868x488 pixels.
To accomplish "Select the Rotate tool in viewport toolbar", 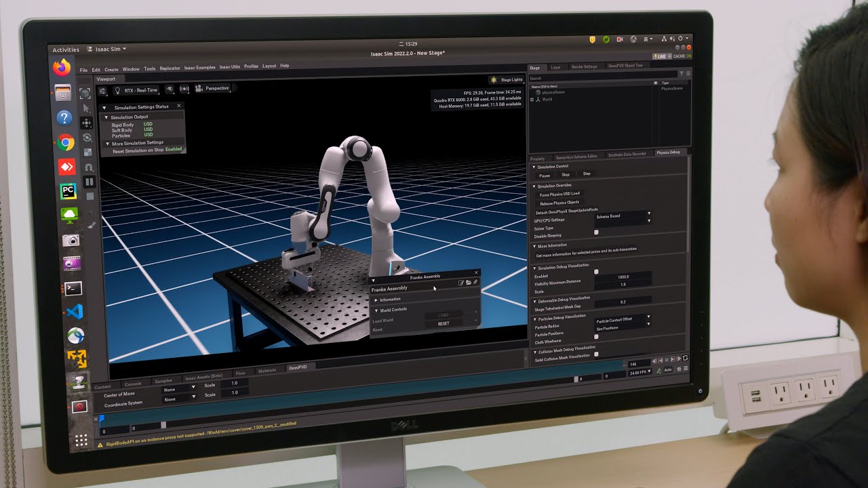I will point(87,138).
